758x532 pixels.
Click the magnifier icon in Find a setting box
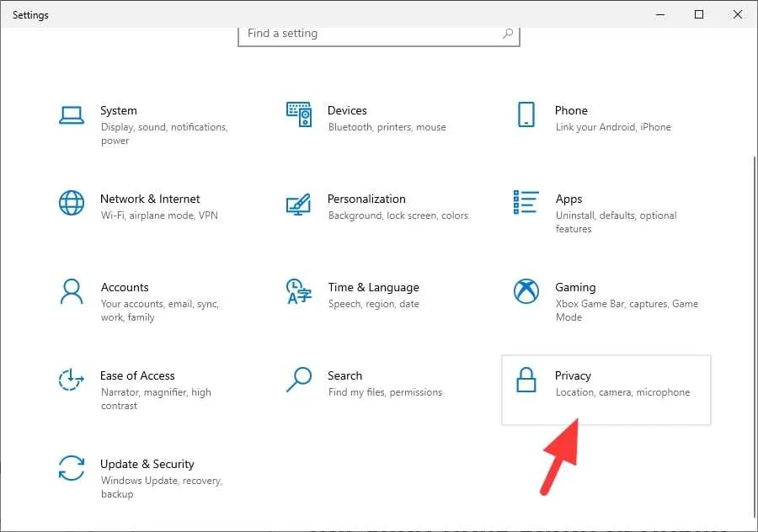(x=508, y=34)
